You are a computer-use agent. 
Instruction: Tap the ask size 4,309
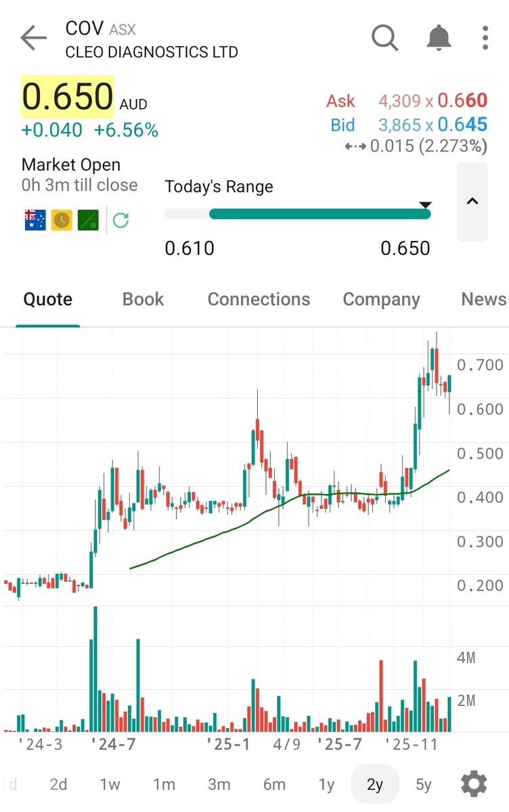pos(399,101)
